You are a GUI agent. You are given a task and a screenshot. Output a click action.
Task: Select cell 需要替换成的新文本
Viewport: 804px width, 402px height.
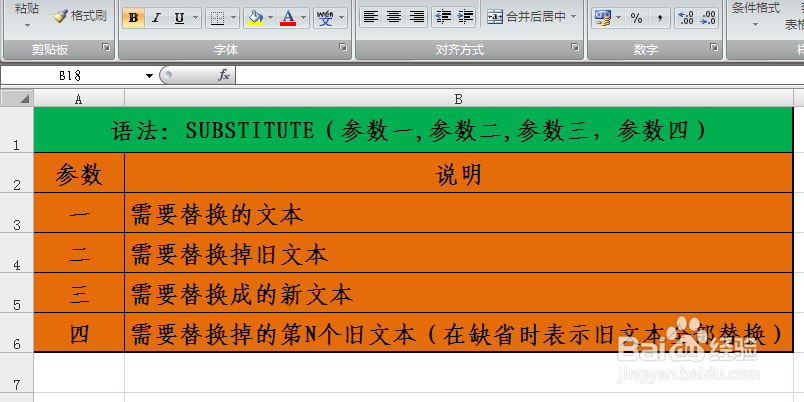point(459,293)
